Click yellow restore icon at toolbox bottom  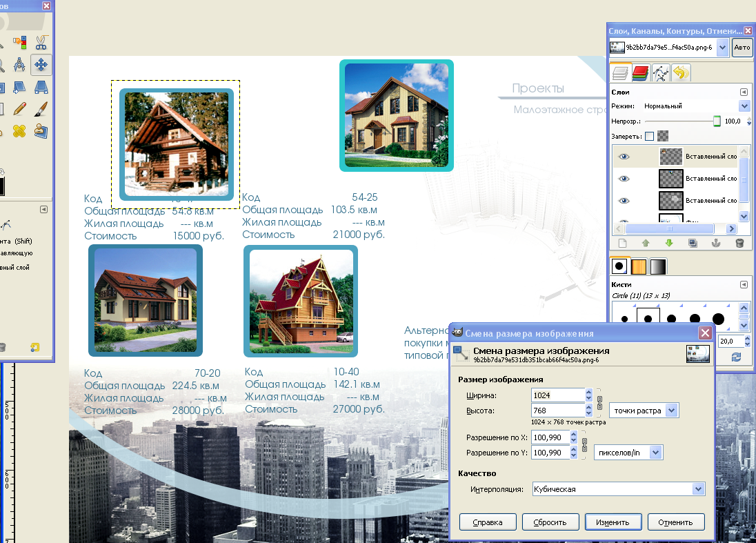tap(34, 347)
